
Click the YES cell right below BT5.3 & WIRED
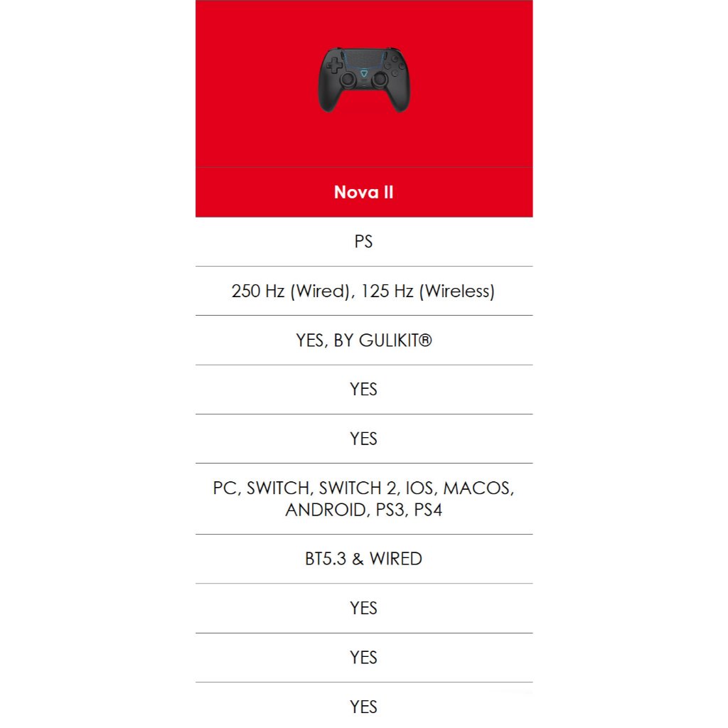[x=363, y=608]
